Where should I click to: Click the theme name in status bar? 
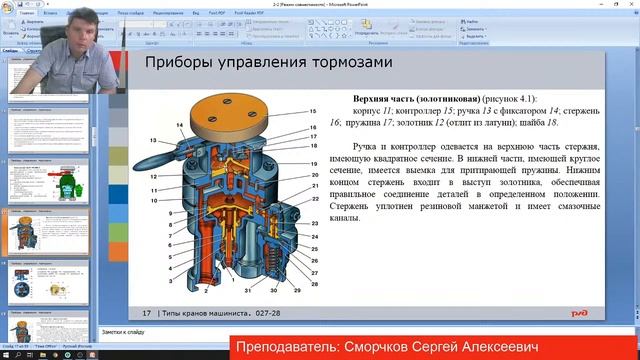pyautogui.click(x=45, y=347)
